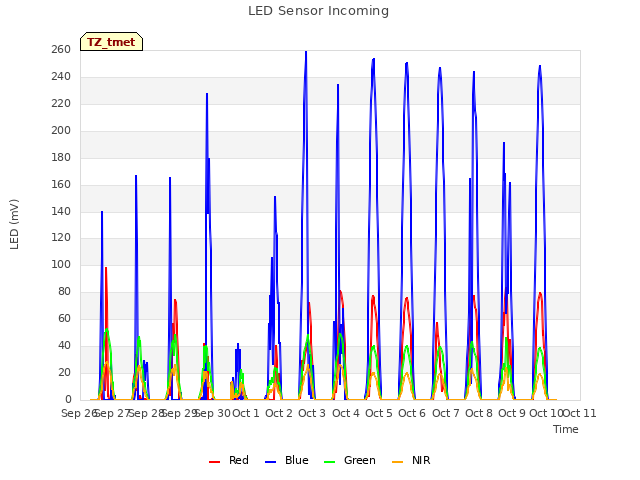The width and height of the screenshot is (640, 480).
Task: Click the blue legend color marker
Action: pyautogui.click(x=271, y=462)
